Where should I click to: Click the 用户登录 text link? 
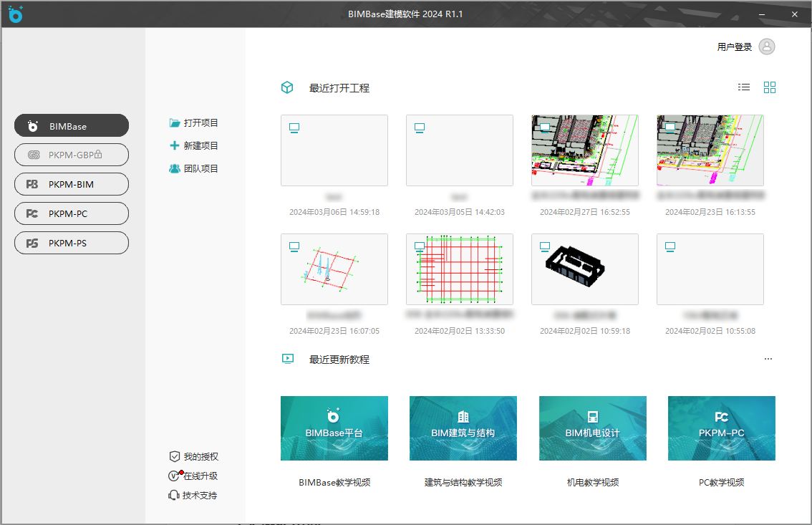(734, 47)
